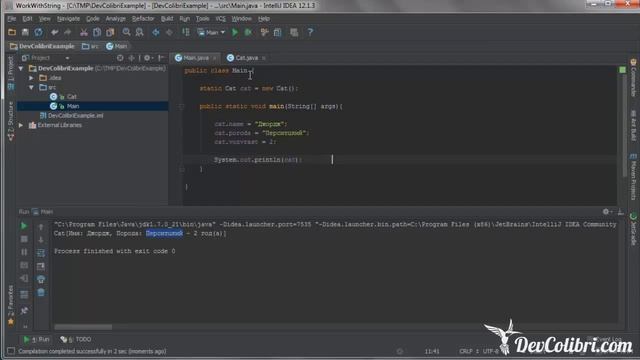Click the Cut scissors icon
This screenshot has height=360, width=640.
84,32
